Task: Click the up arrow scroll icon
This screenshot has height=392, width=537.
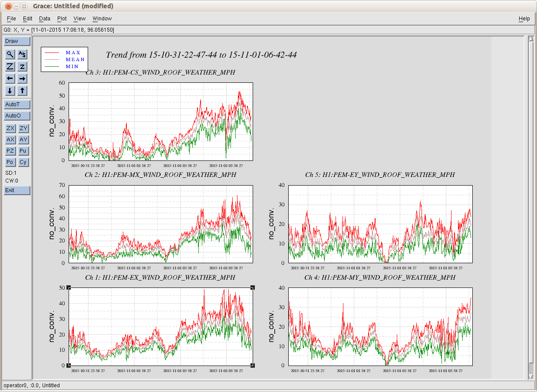Action: pos(23,91)
